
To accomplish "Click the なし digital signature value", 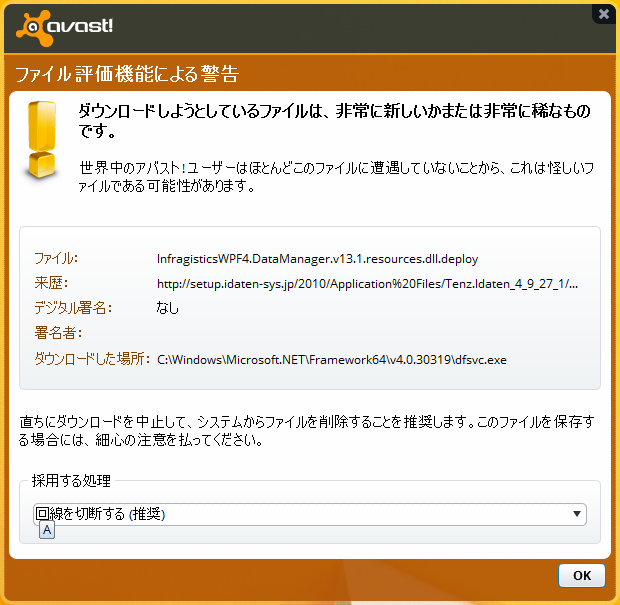I will tap(168, 309).
